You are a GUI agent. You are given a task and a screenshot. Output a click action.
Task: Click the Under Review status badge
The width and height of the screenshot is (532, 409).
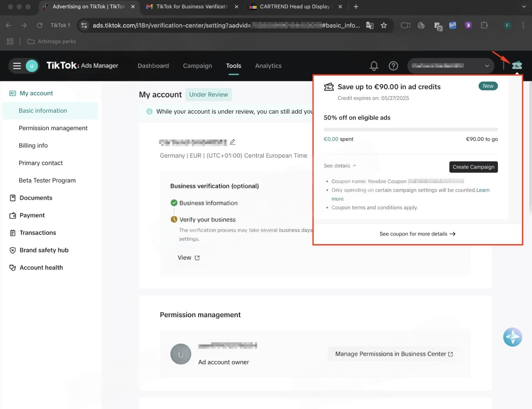click(209, 94)
